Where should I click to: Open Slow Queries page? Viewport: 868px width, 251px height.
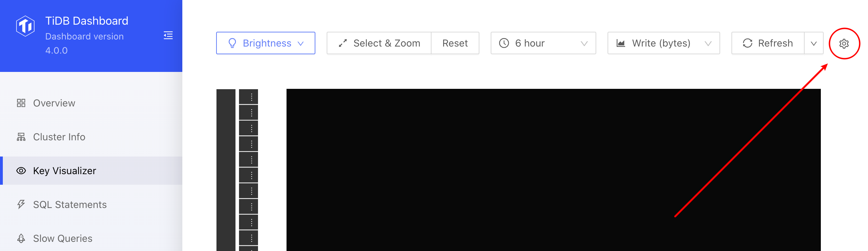click(x=63, y=238)
